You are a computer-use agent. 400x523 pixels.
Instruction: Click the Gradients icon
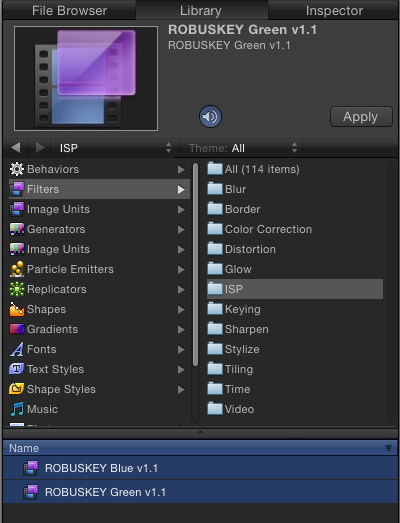tap(17, 329)
